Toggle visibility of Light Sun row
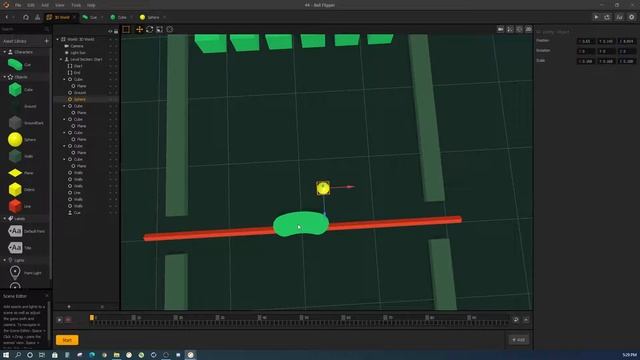This screenshot has height=360, width=640. click(x=110, y=53)
